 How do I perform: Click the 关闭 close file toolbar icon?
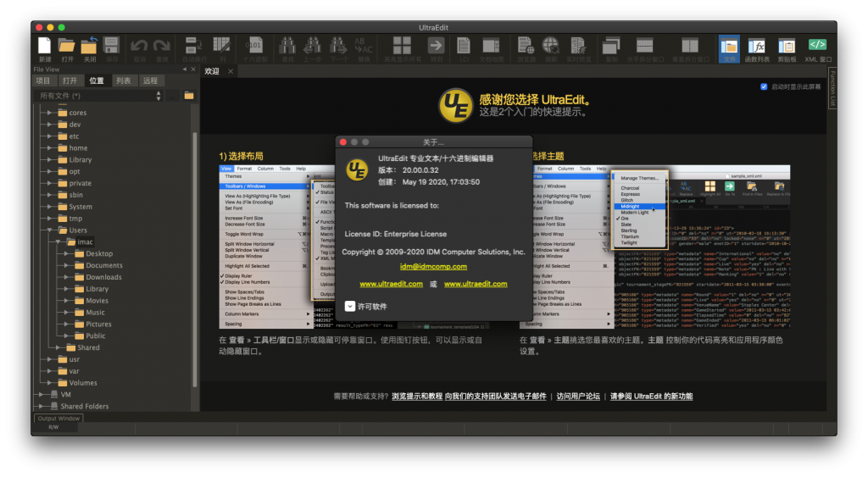[89, 46]
